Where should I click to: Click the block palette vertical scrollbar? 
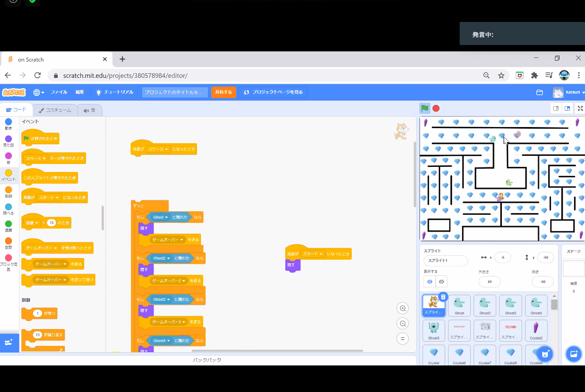[103, 218]
